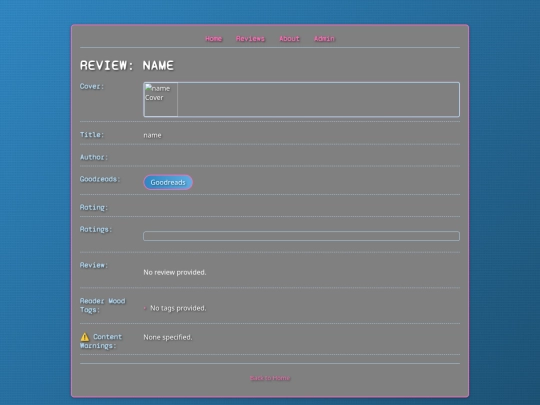Go to the Reviews page
Image resolution: width=540 pixels, height=405 pixels.
point(250,39)
